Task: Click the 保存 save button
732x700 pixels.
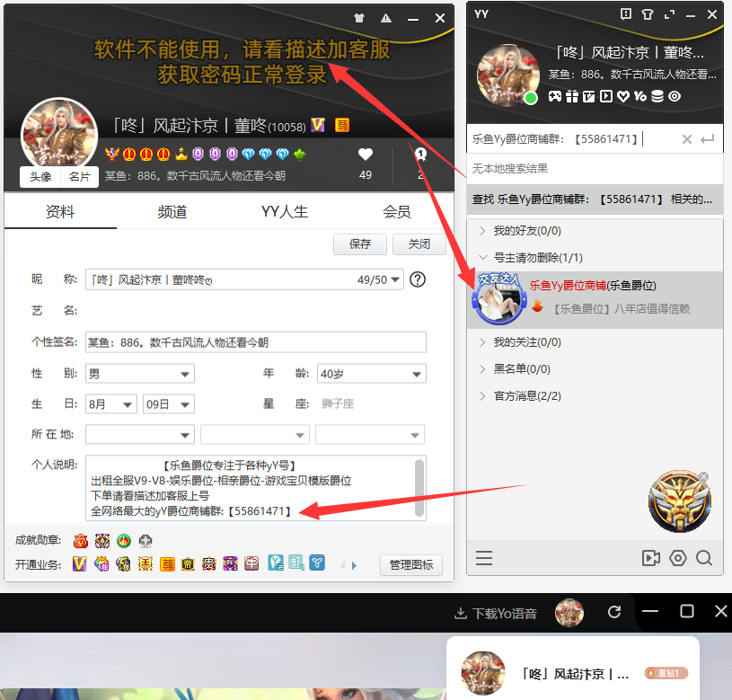Action: tap(360, 244)
